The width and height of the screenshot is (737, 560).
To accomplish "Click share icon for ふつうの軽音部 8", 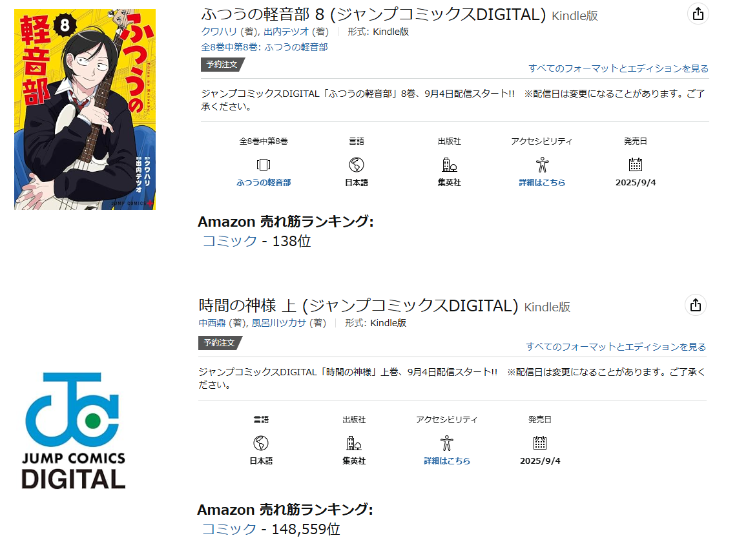I will tap(698, 14).
